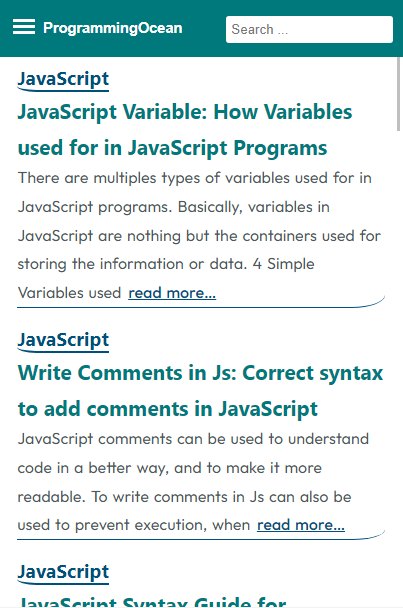Click 'read more...' on Variables article
403x608 pixels.
pyautogui.click(x=172, y=293)
